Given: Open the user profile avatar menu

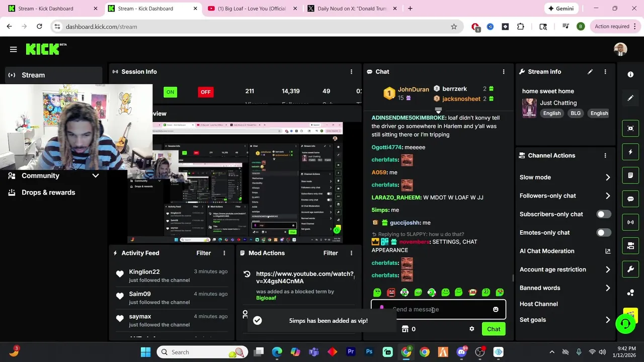Looking at the screenshot, I should (620, 49).
